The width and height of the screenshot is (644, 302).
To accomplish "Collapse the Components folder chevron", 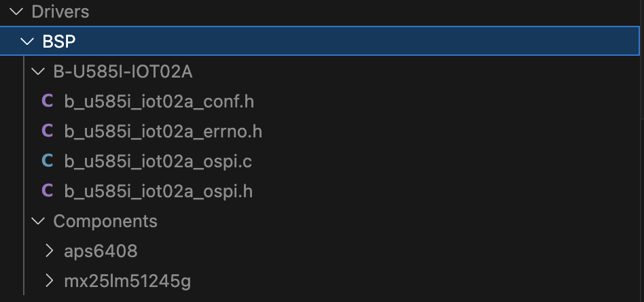I will [38, 221].
